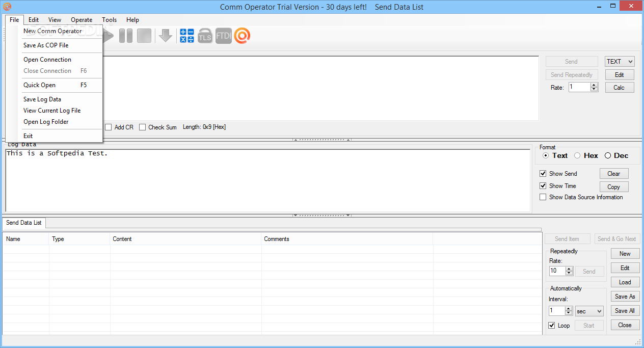
Task: Toggle the Add CR checkbox
Action: pos(108,127)
